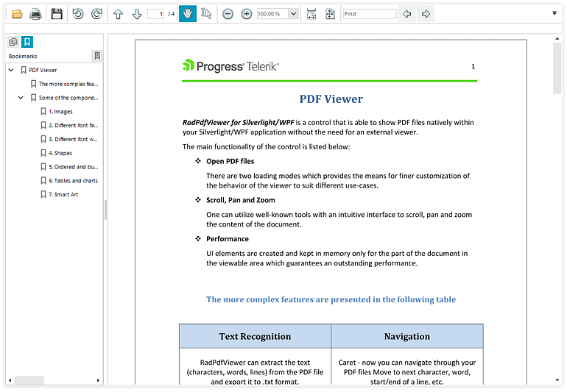Switch to the text selection tool
This screenshot has height=392, width=567.
pyautogui.click(x=206, y=14)
